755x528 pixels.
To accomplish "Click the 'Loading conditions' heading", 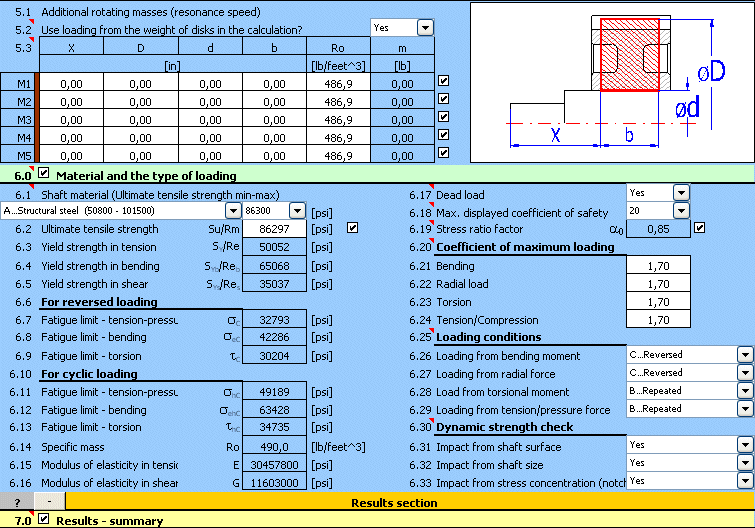I will 488,337.
